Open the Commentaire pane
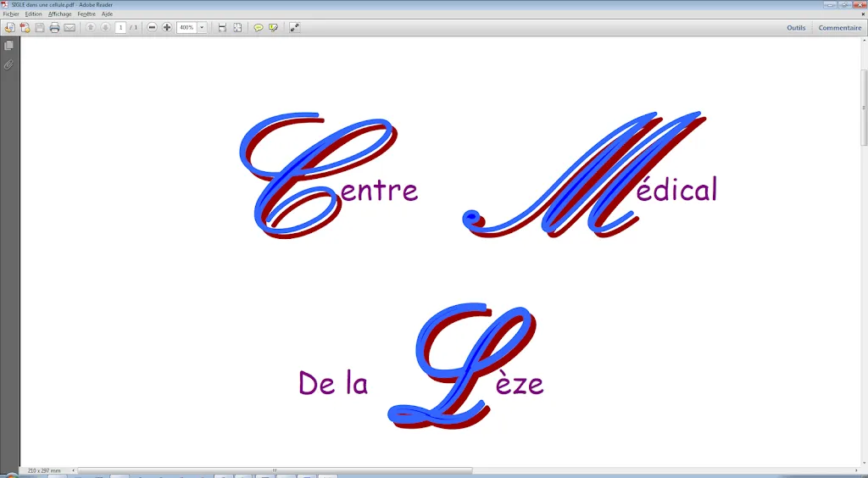The height and width of the screenshot is (478, 868). (840, 28)
